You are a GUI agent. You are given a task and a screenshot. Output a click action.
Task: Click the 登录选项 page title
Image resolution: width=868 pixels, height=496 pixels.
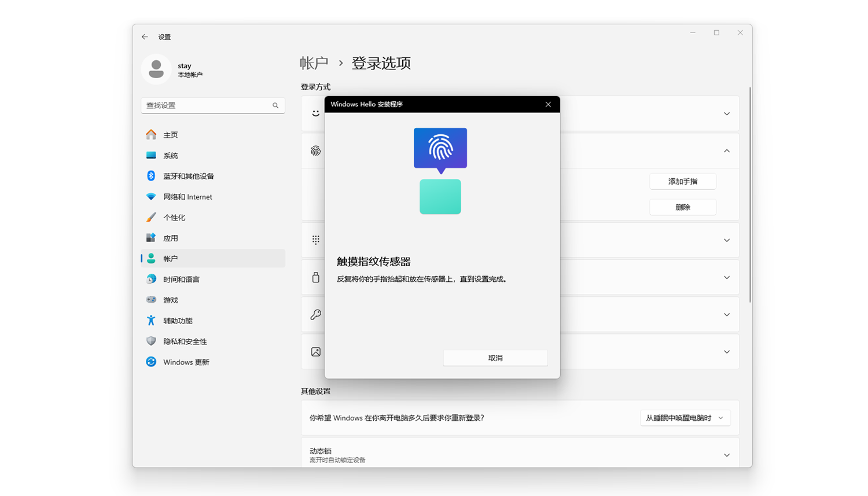[381, 63]
